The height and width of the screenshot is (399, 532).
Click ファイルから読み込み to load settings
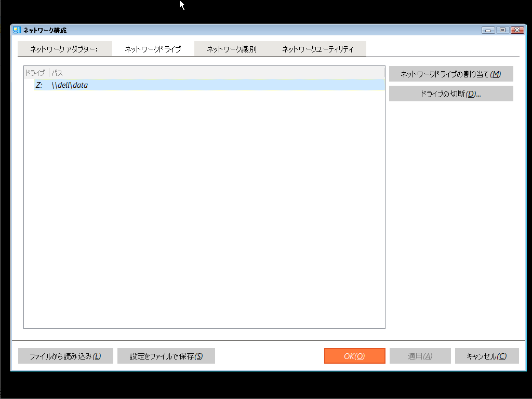pos(65,356)
